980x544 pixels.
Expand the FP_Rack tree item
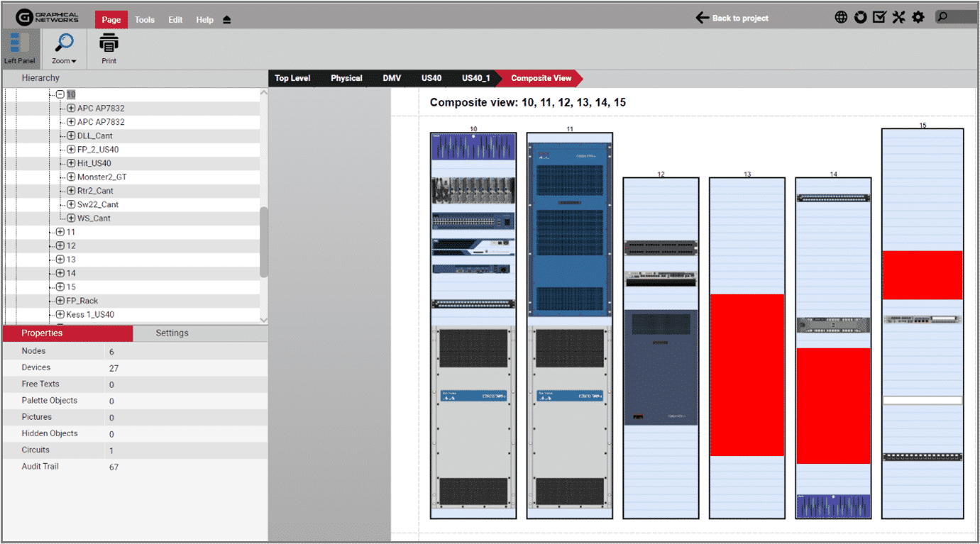coord(60,300)
